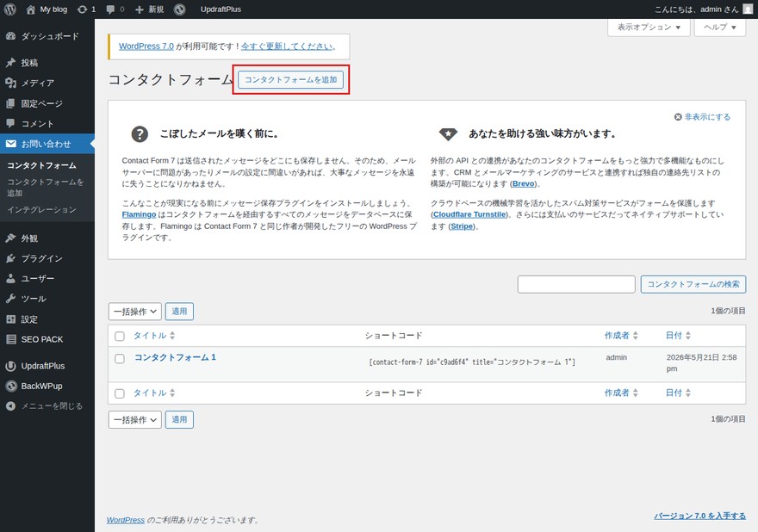Click the BackWPup sidebar icon
This screenshot has width=758, height=532.
[10, 386]
